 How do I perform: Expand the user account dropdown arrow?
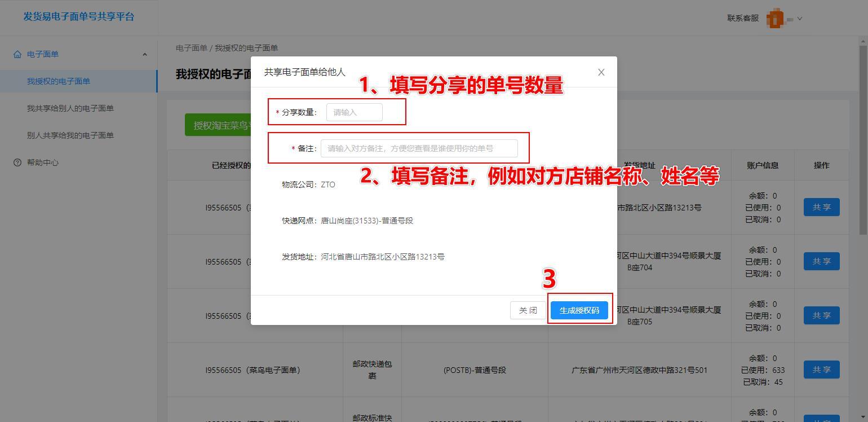799,19
